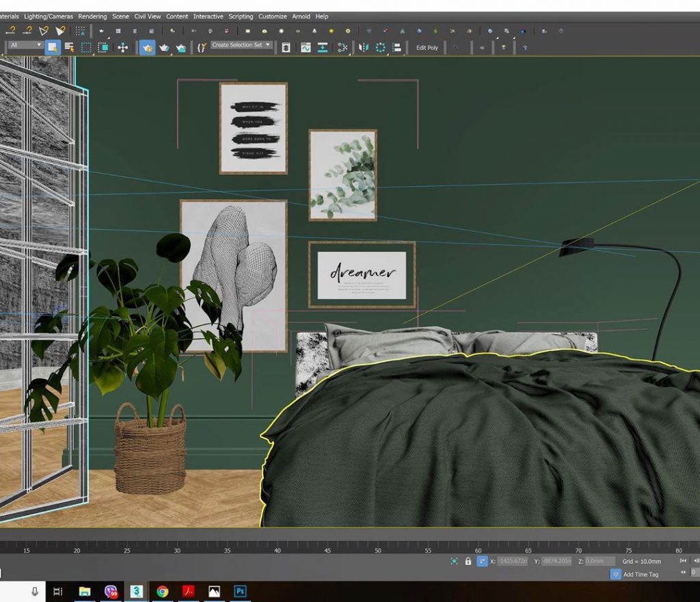Toggle the Layer Explorer stack icon
The height and width of the screenshot is (602, 700).
pos(286,47)
